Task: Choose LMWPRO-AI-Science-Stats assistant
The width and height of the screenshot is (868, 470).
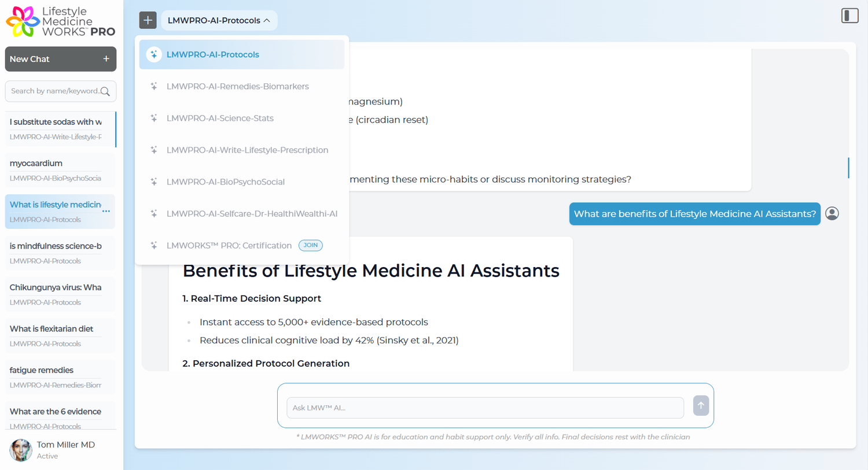Action: click(x=242, y=118)
